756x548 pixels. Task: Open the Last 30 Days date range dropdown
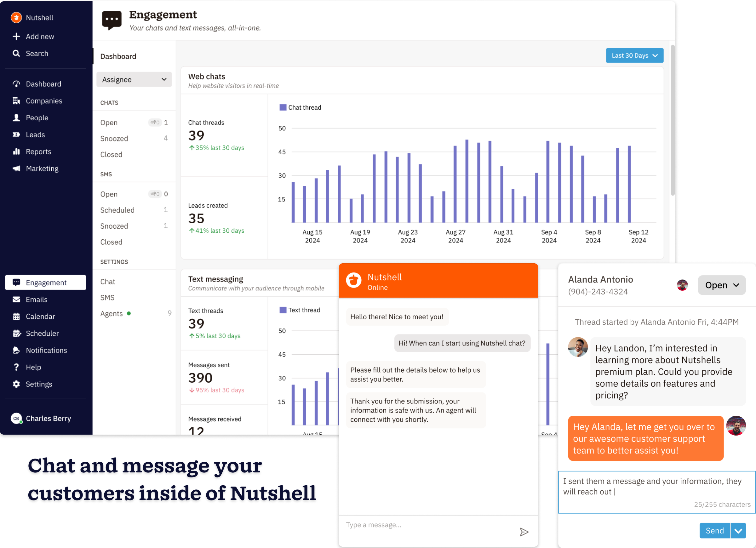[x=634, y=55]
